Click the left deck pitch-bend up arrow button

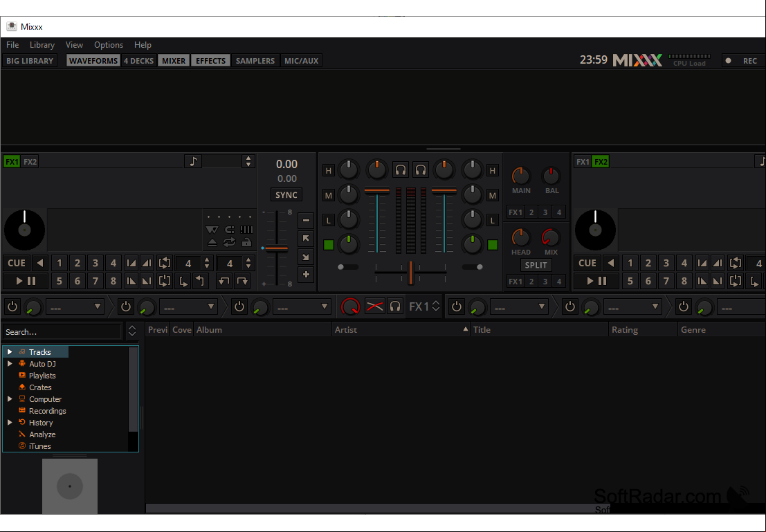coord(306,239)
